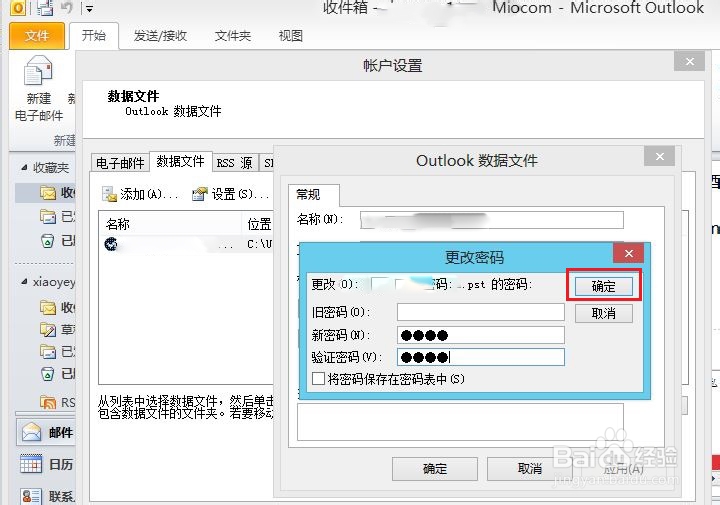Close the 更改密码 dialog with red X
The width and height of the screenshot is (720, 505).
click(x=629, y=253)
